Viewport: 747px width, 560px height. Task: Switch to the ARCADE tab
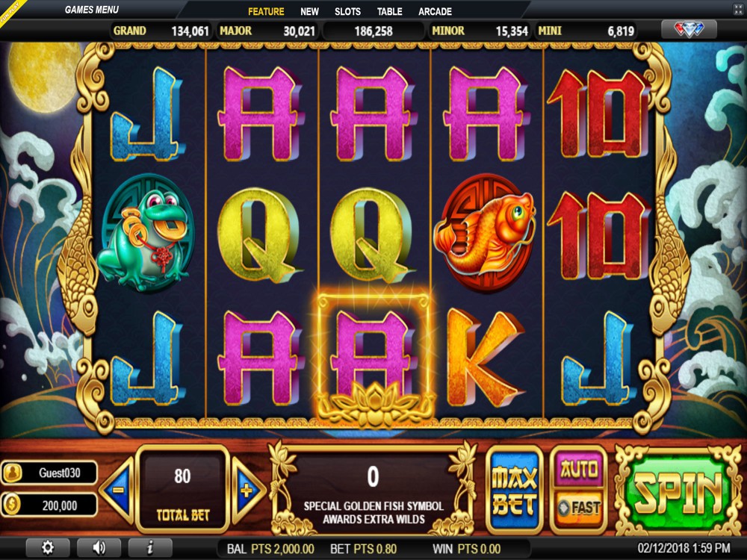[x=435, y=11]
